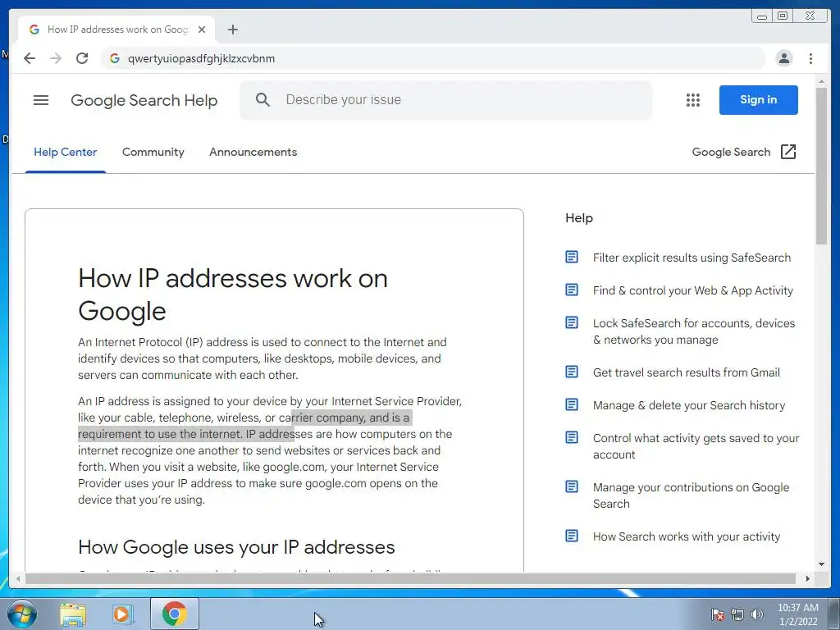Click the network tray icon
The height and width of the screenshot is (630, 840).
point(737,614)
